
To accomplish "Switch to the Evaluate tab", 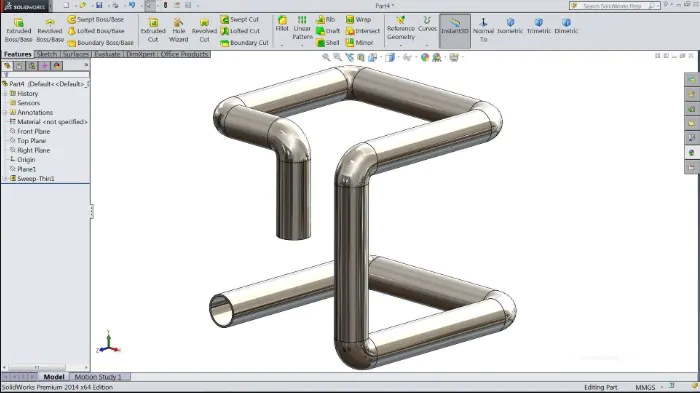I will tap(107, 54).
